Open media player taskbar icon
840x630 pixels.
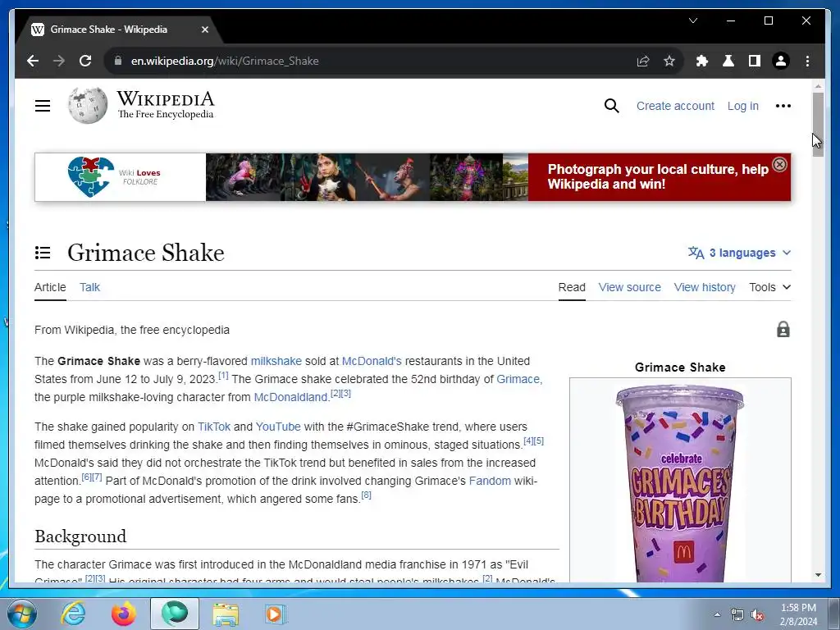point(276,614)
